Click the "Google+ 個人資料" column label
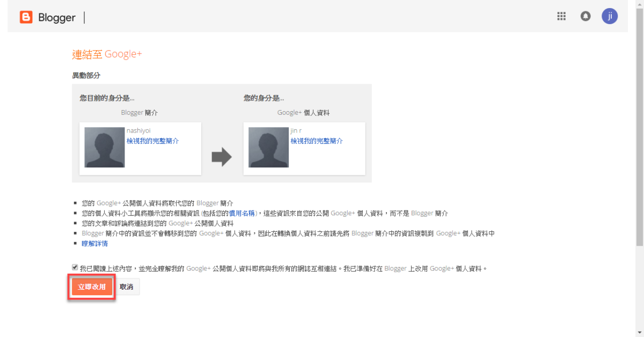The image size is (644, 337). click(303, 113)
